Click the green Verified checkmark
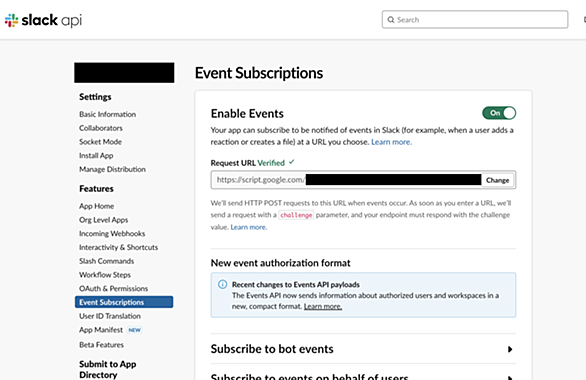This screenshot has height=380, width=586. coord(292,162)
